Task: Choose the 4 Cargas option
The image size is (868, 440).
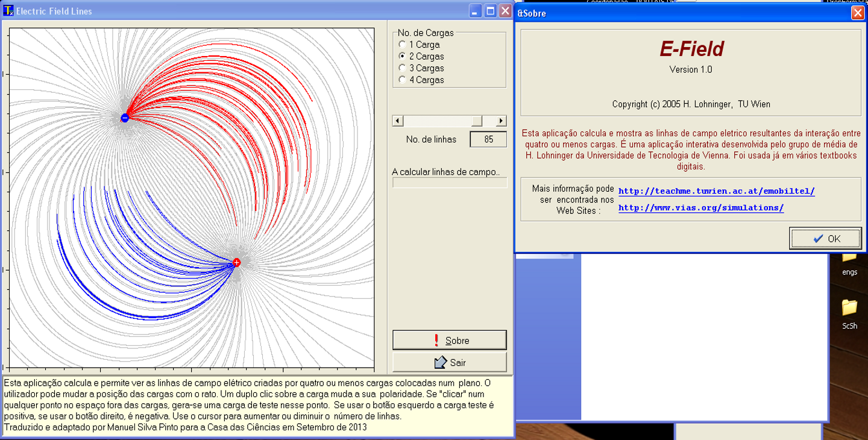Action: (403, 80)
